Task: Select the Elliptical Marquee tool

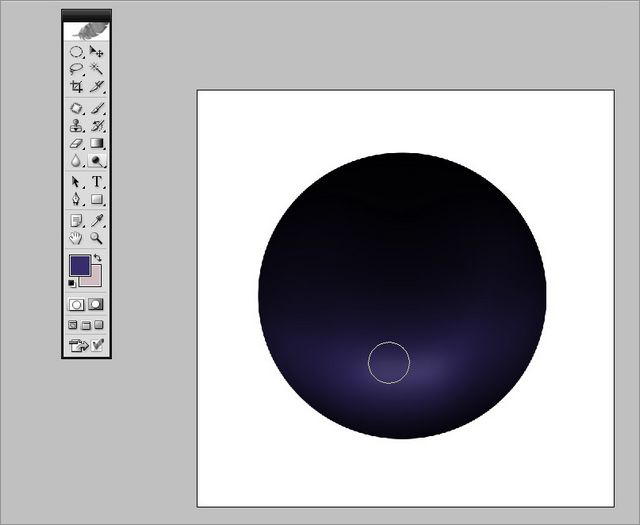Action: [x=76, y=52]
